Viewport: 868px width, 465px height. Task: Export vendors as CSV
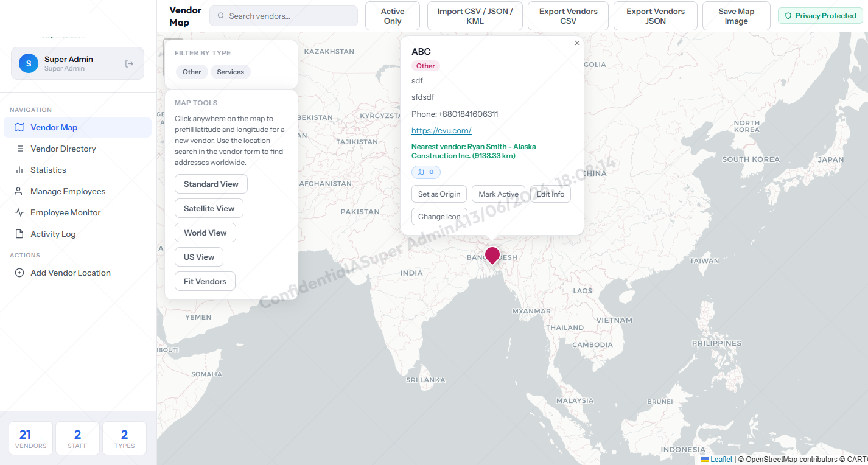[569, 16]
